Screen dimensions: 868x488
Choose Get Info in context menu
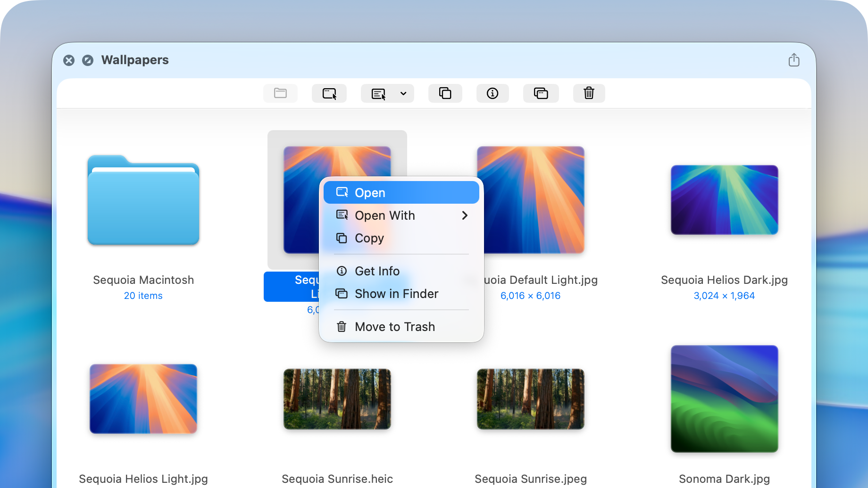pyautogui.click(x=377, y=271)
